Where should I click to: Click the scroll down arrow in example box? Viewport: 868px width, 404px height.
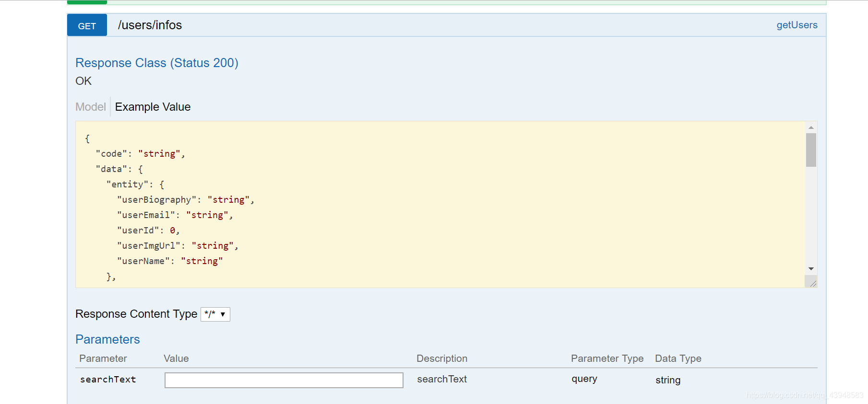[811, 269]
